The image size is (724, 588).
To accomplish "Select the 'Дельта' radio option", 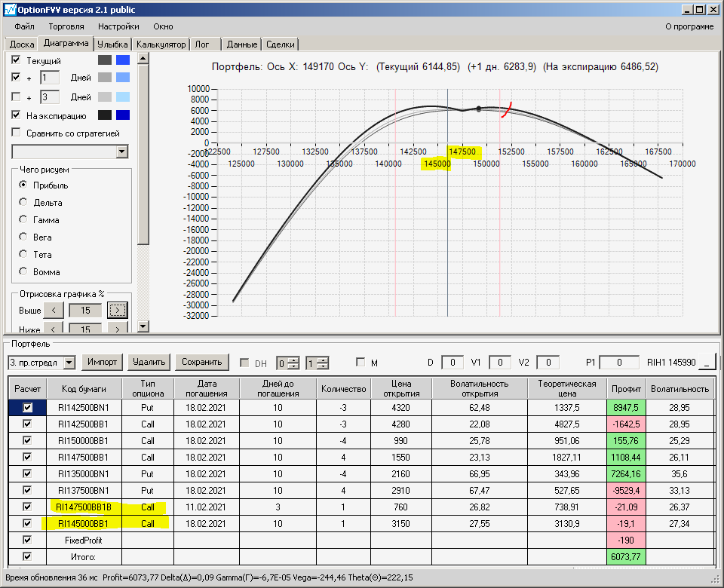I will (x=23, y=203).
